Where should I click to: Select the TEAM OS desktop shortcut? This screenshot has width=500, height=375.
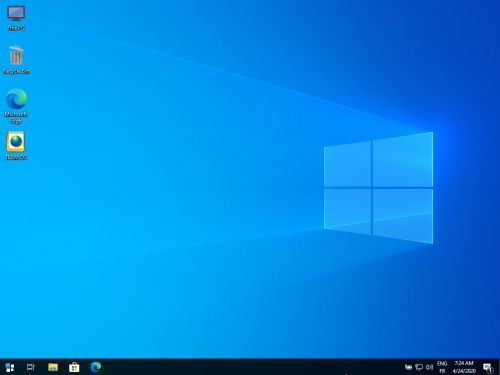pos(16,146)
